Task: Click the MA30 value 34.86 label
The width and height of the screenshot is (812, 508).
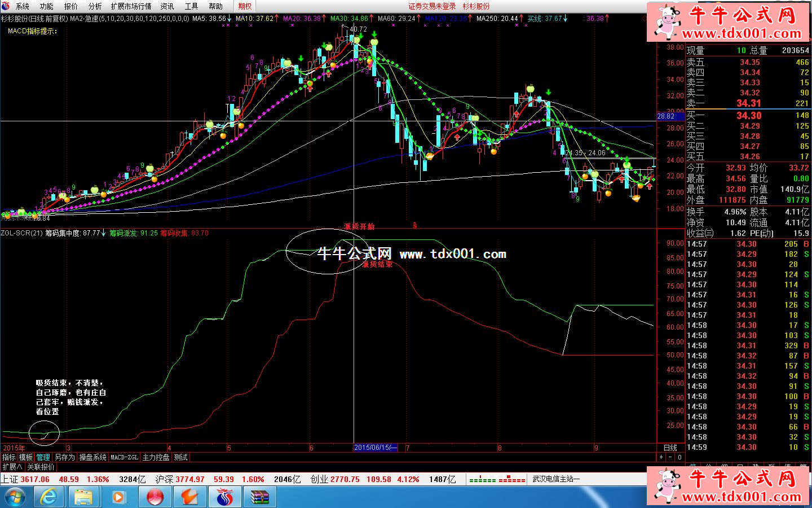Action: click(x=352, y=19)
